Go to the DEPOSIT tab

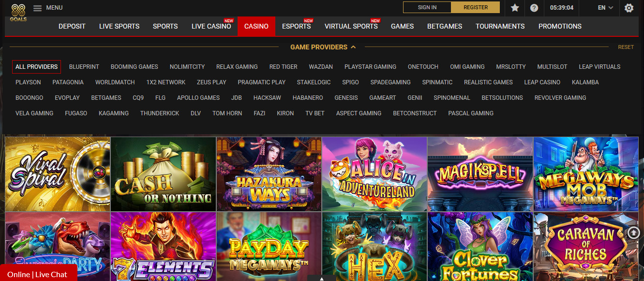coord(72,26)
